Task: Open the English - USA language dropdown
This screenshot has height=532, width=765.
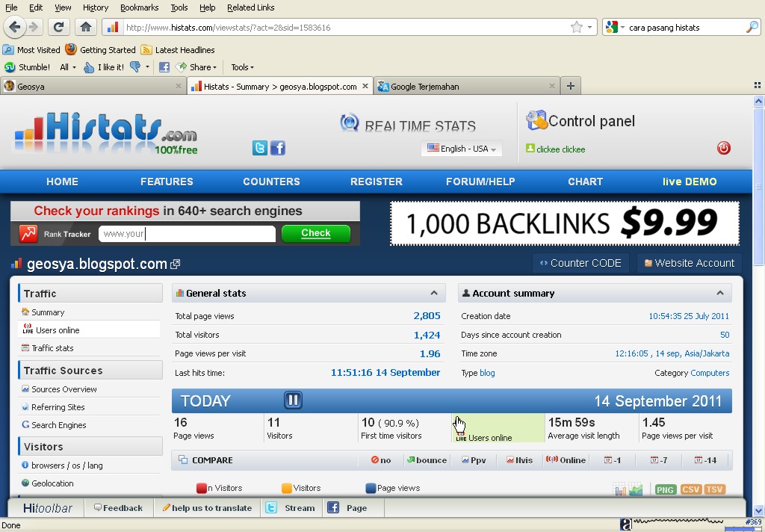Action: tap(462, 149)
